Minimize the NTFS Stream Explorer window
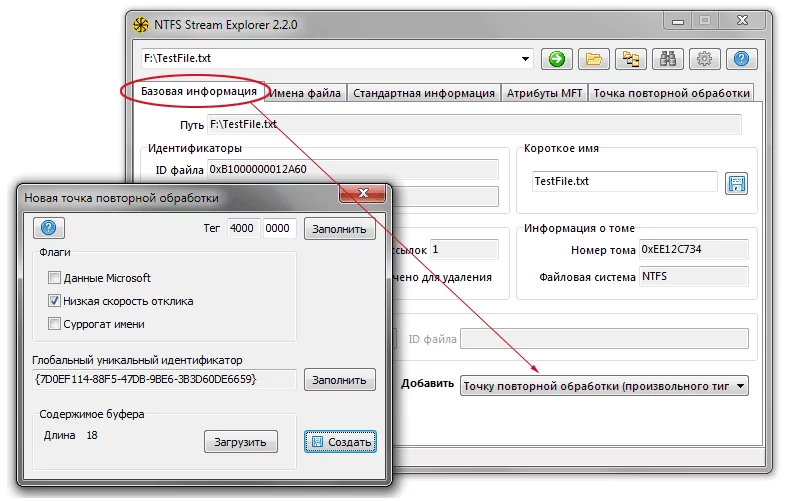Image resolution: width=786 pixels, height=501 pixels. (678, 21)
